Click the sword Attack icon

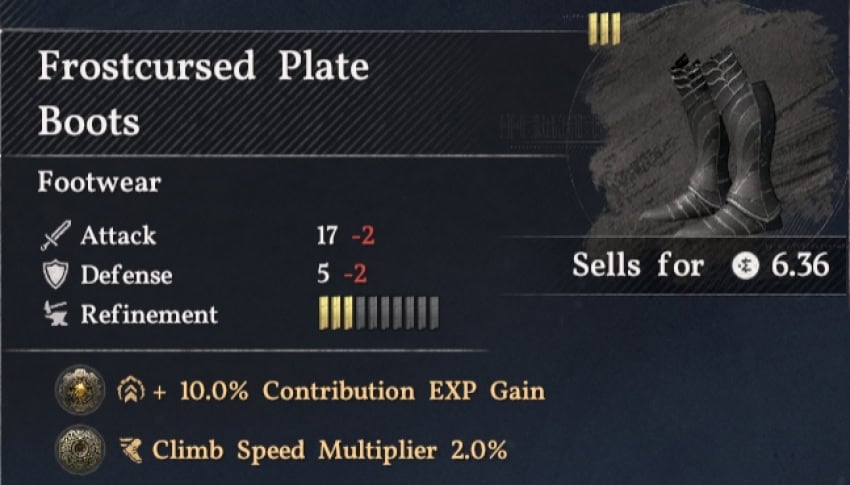coord(55,237)
